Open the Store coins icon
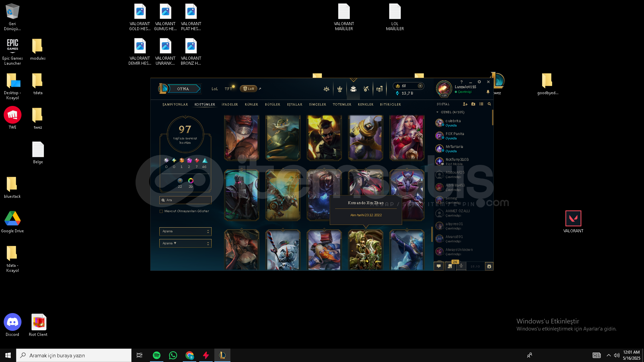 380,89
